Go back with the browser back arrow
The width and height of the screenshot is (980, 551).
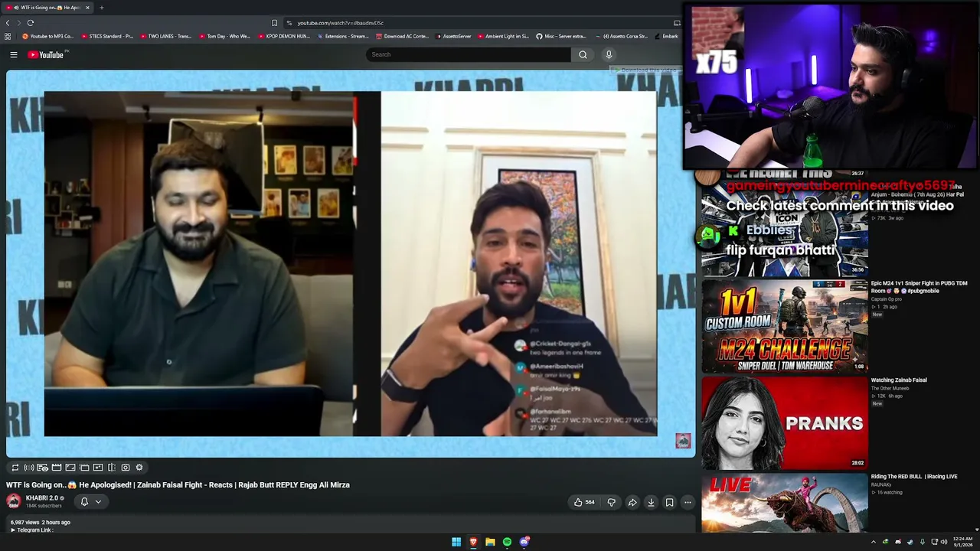coord(8,23)
